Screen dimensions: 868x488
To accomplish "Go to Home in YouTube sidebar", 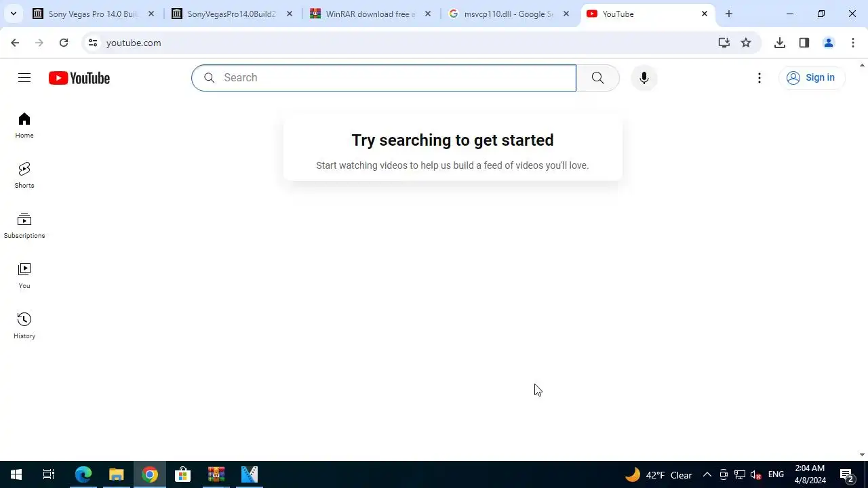I will (24, 125).
